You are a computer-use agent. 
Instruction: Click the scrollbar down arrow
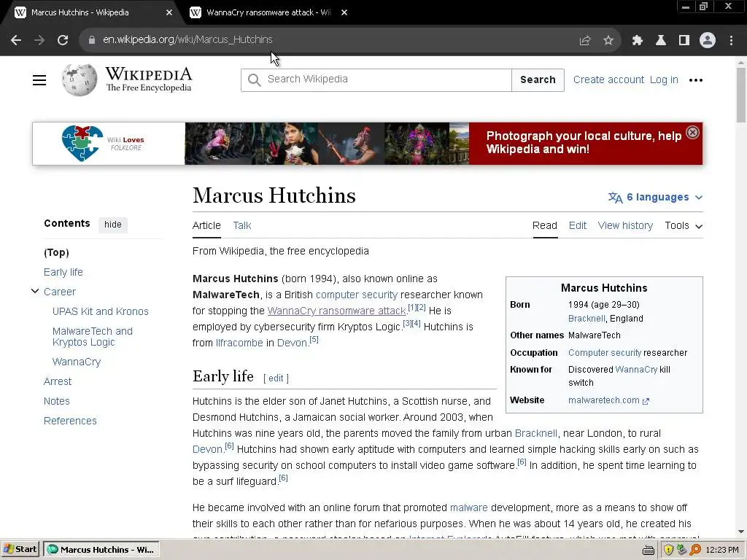point(741,532)
